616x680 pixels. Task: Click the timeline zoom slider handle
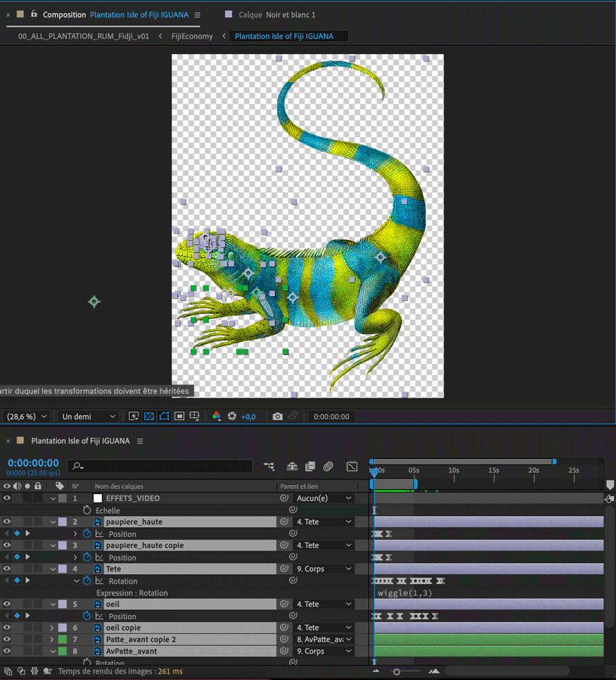[x=397, y=672]
